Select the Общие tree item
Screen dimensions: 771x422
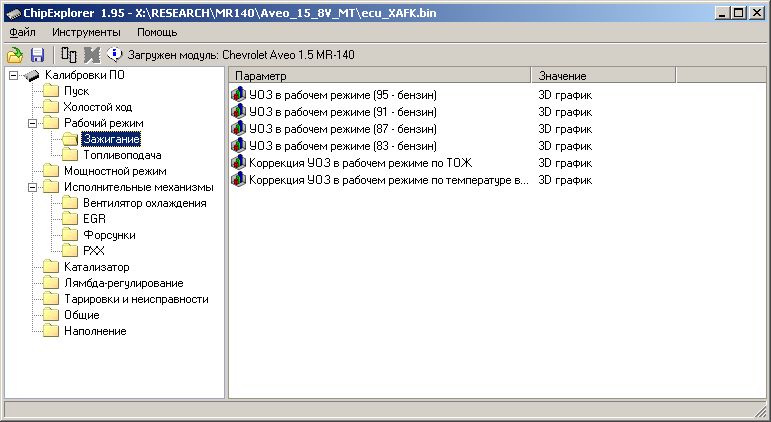pyautogui.click(x=82, y=315)
